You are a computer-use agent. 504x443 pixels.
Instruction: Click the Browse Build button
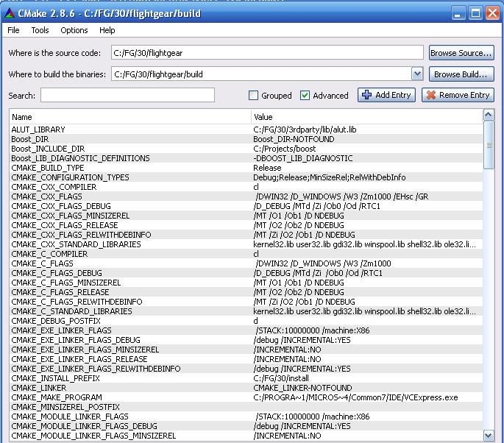(x=461, y=74)
